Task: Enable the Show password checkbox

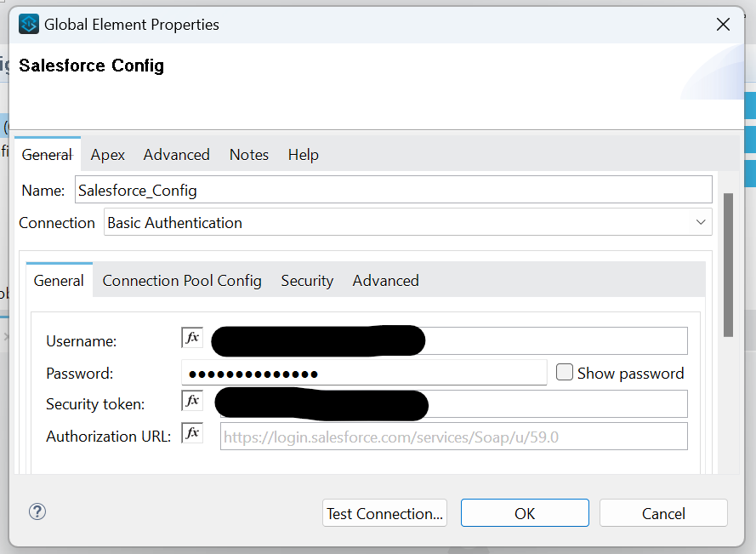Action: pyautogui.click(x=564, y=372)
